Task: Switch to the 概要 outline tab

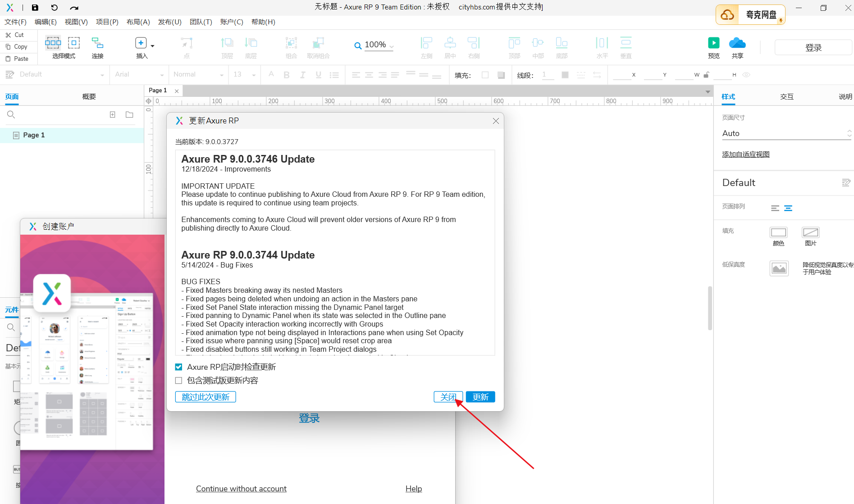Action: (x=89, y=96)
